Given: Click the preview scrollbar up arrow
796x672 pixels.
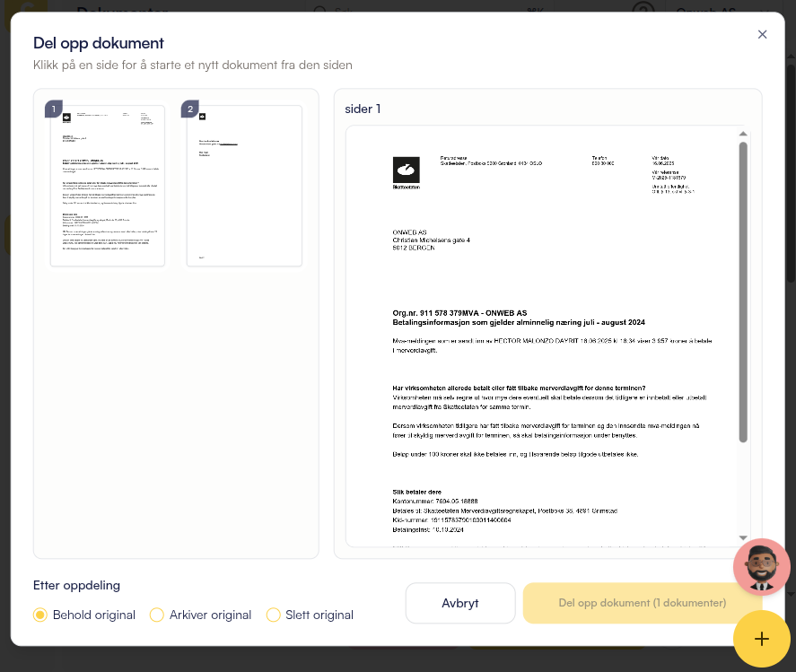Looking at the screenshot, I should click(742, 135).
